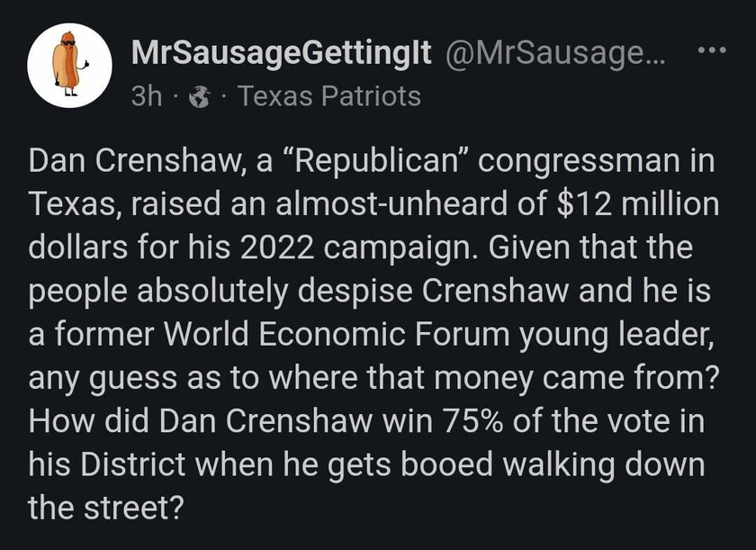Click "almost-unheard" in the post text
Viewport: 756px width, 550px height.
click(391, 203)
